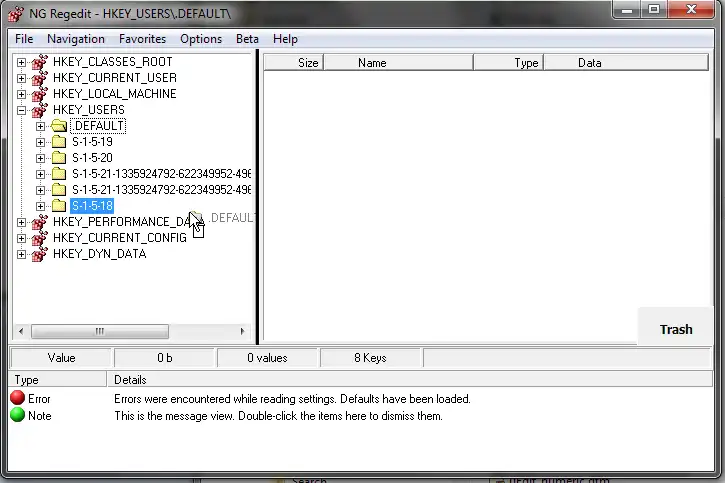The width and height of the screenshot is (725, 483).
Task: Click the HKEY_CLASSES_ROOT registry hive icon
Action: click(40, 62)
